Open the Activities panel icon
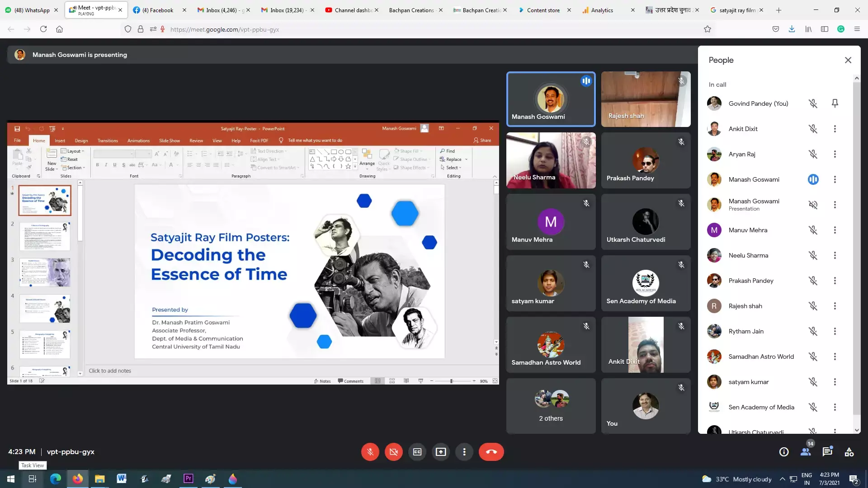 [849, 452]
